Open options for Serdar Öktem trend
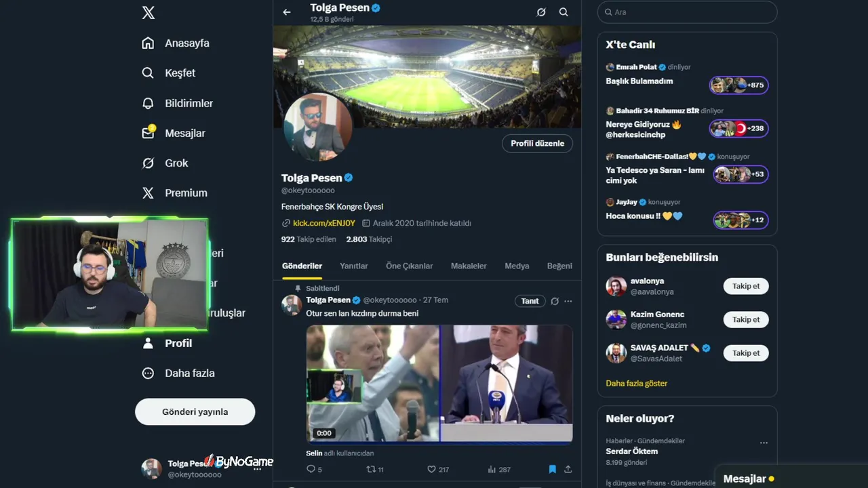The image size is (868, 488). [x=764, y=443]
